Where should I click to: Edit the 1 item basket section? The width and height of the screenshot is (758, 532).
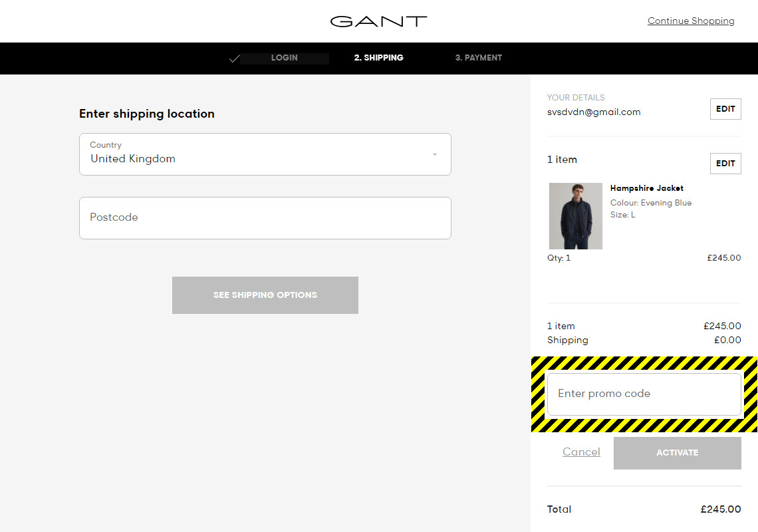point(725,164)
